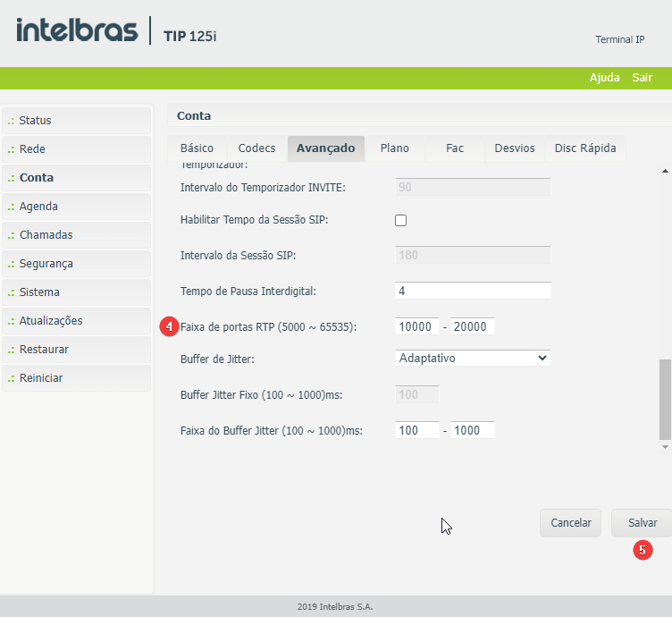Click the vertical scrollbar thumb
This screenshot has width=672, height=617.
(664, 399)
